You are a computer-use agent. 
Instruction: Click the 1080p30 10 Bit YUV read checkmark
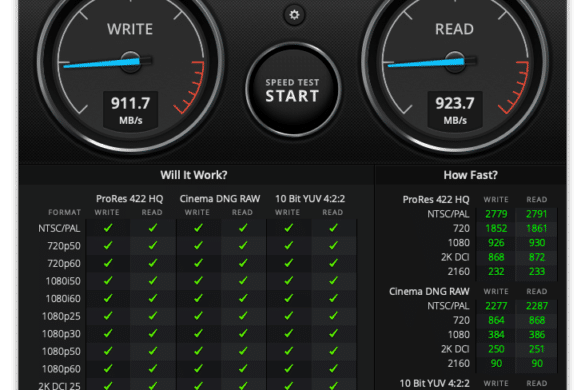pyautogui.click(x=334, y=333)
